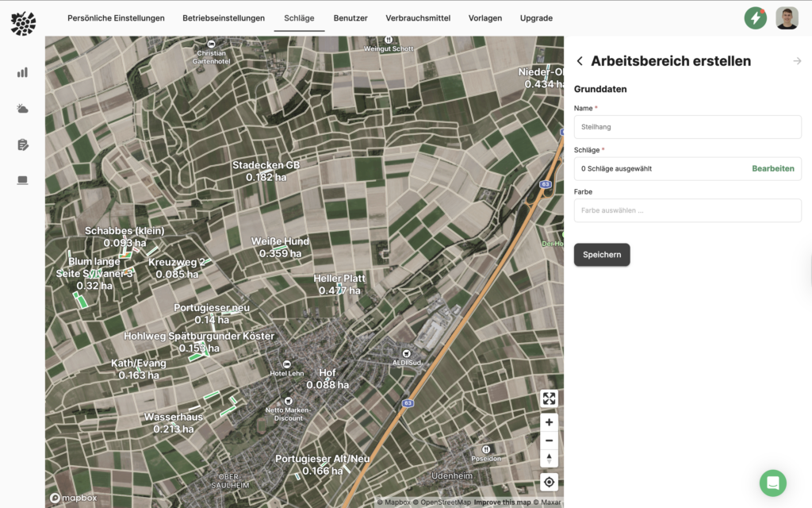812x508 pixels.
Task: Open the statistics bar chart sidebar icon
Action: (x=22, y=72)
